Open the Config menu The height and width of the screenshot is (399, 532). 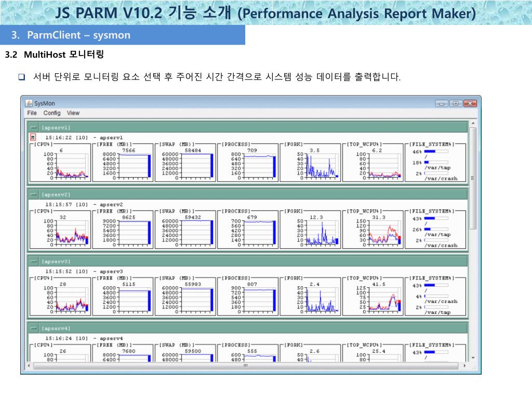point(52,113)
